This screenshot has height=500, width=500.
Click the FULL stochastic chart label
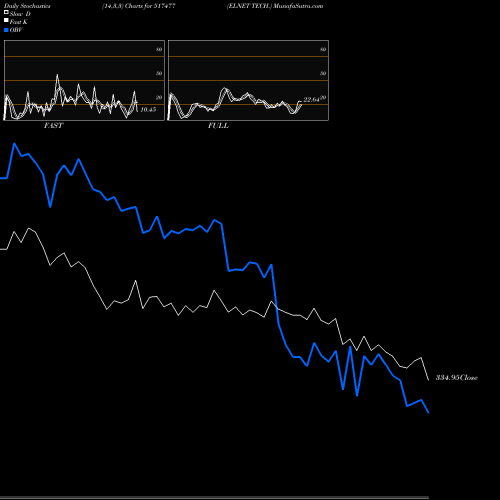(218, 125)
